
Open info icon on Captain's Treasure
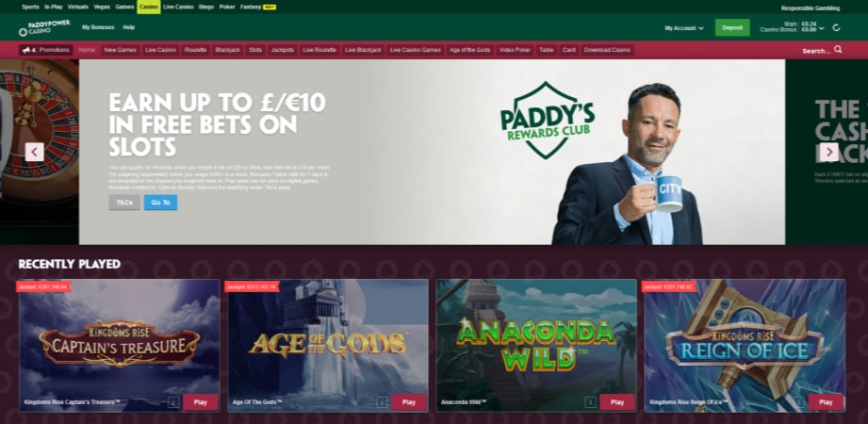(x=173, y=402)
